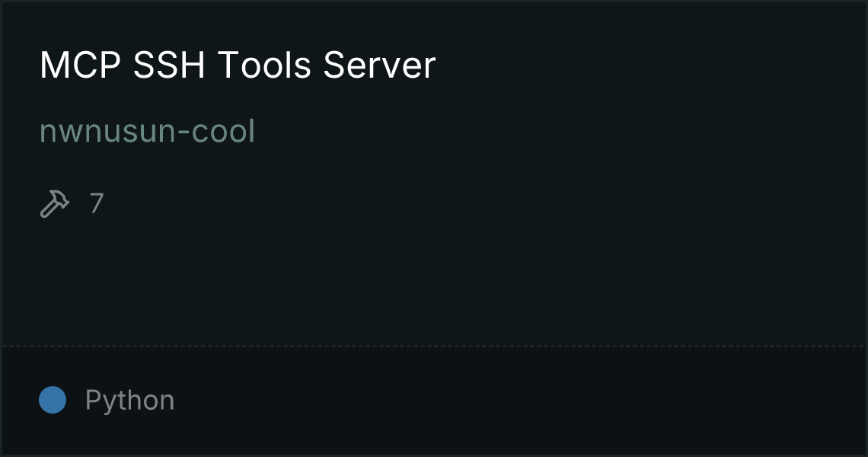The width and height of the screenshot is (868, 457).
Task: Select the word "Server" in the card title
Action: (379, 65)
